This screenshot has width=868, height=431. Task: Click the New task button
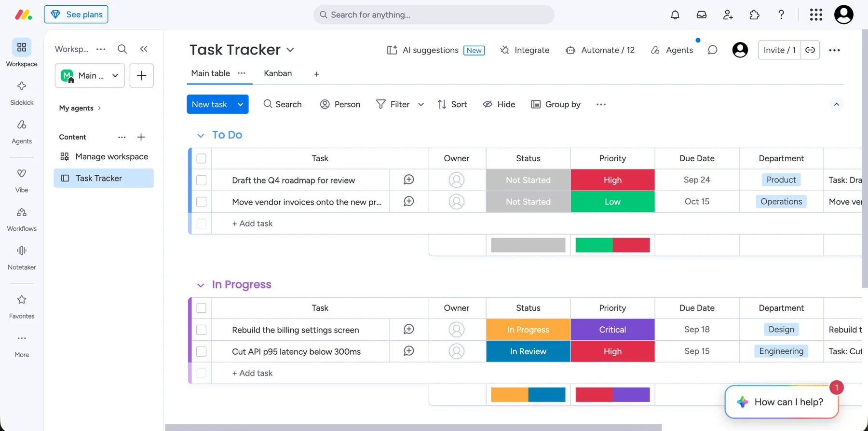(209, 104)
